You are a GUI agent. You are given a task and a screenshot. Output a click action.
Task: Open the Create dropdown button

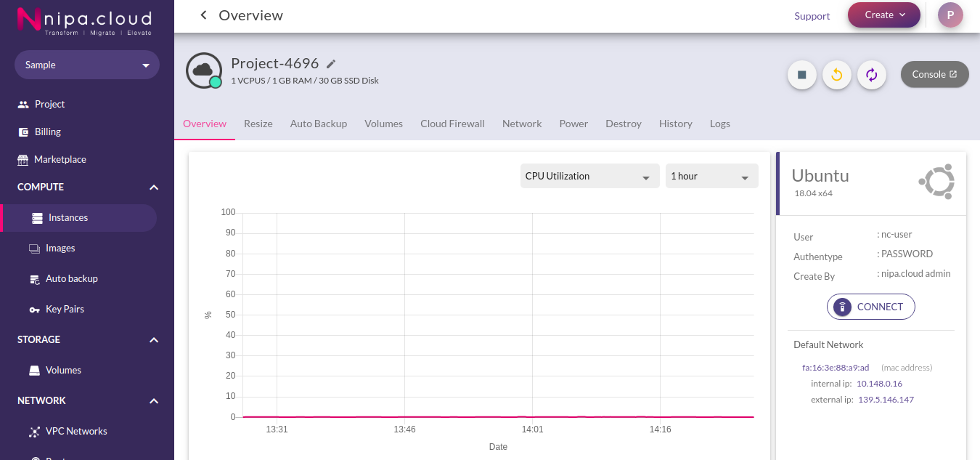pyautogui.click(x=884, y=15)
